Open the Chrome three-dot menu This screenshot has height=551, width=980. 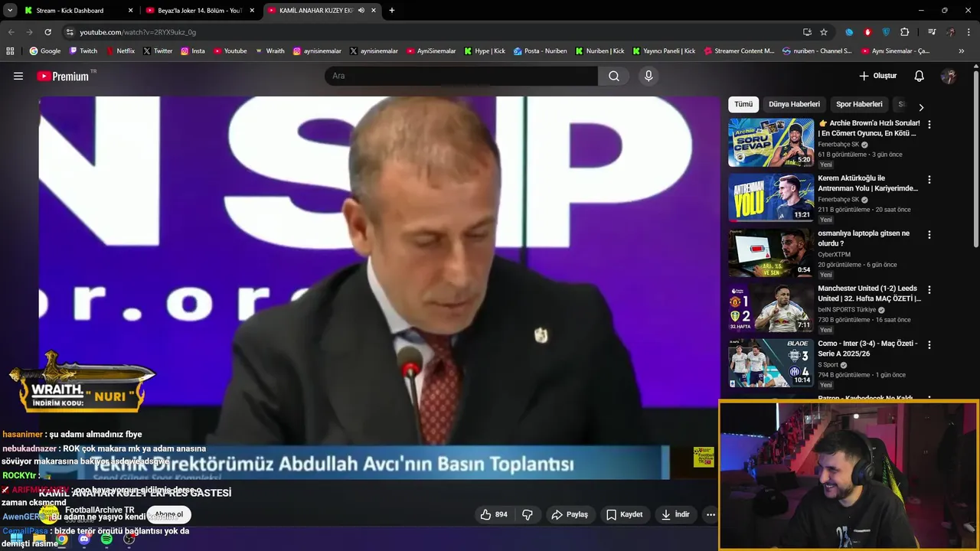click(969, 32)
